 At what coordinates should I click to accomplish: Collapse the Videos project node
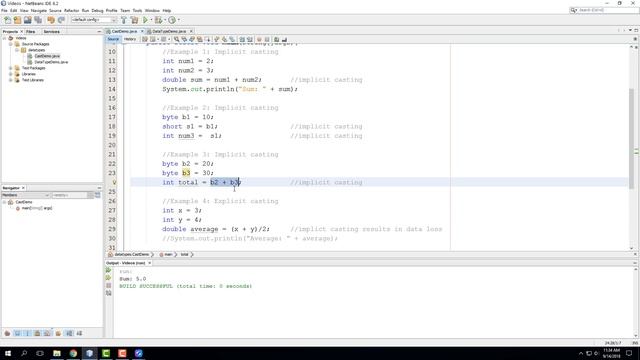[4, 38]
